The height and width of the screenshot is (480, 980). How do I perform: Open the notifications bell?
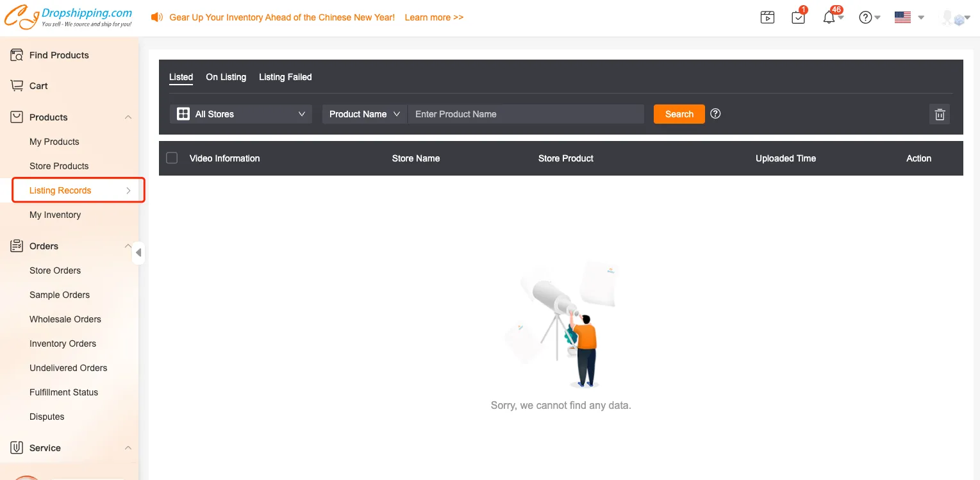pyautogui.click(x=829, y=18)
